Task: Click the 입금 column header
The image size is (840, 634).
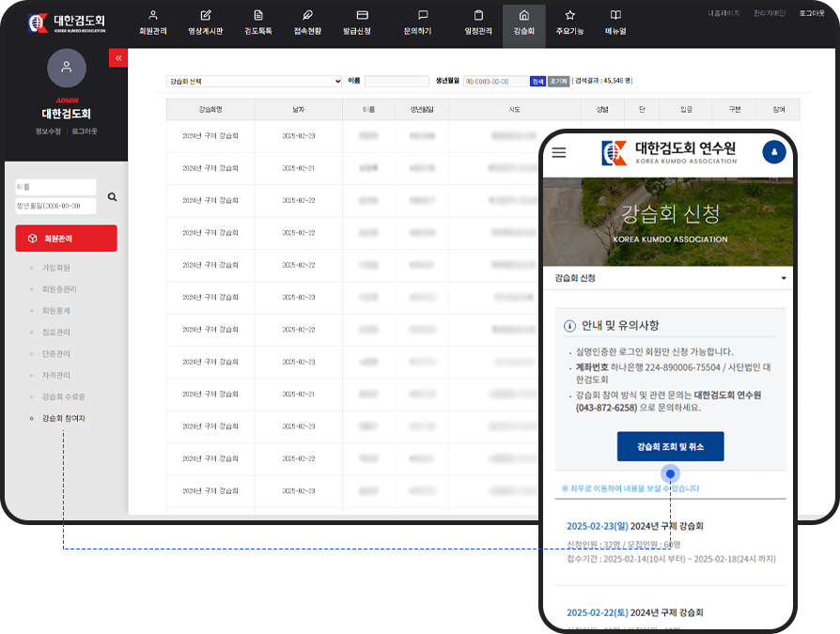Action: point(686,109)
